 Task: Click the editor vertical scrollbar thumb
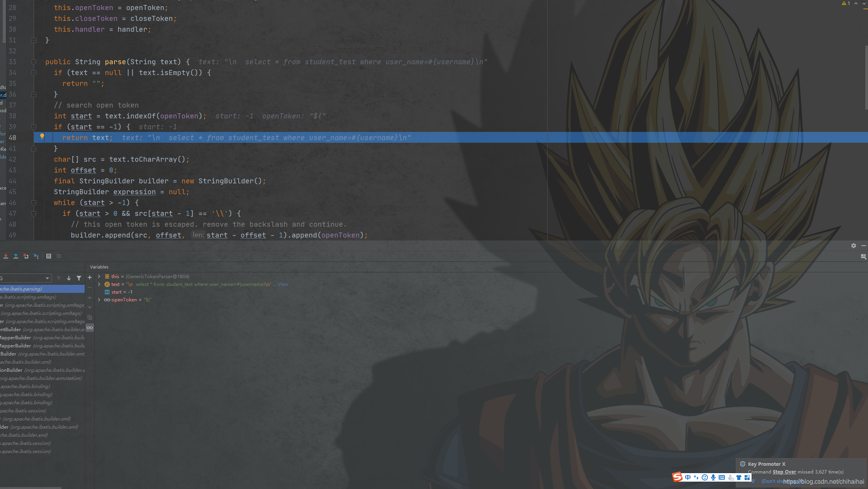866,77
